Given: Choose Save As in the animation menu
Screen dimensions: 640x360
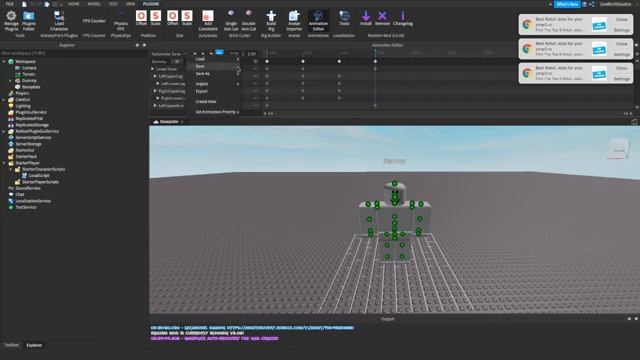Looking at the screenshot, I should pos(213,74).
